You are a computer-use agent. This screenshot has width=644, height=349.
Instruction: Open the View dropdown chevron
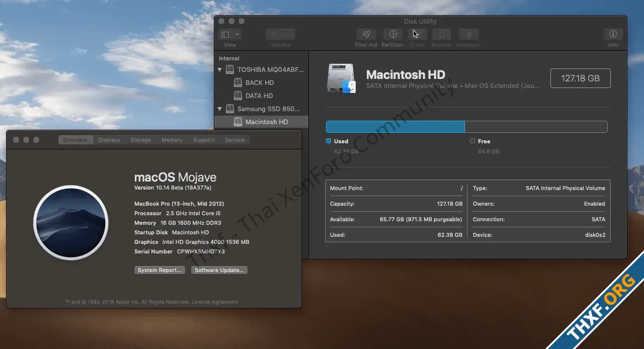[x=237, y=34]
